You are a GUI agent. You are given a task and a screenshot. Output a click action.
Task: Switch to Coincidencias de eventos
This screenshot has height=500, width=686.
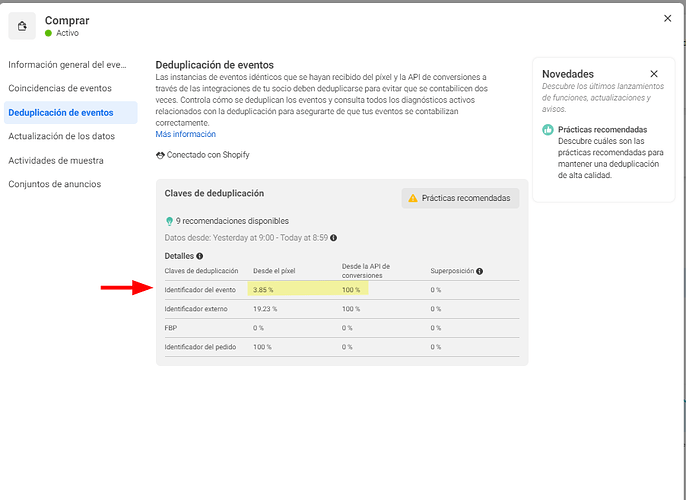[60, 88]
